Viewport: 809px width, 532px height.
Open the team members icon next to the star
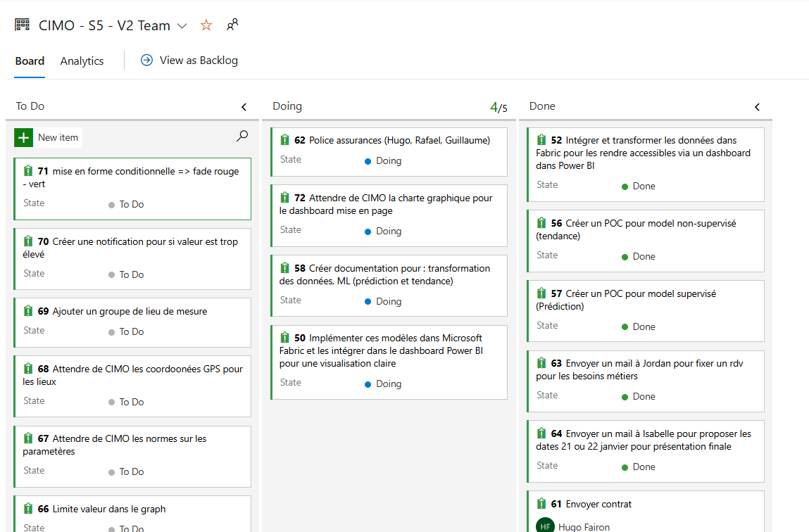click(x=232, y=25)
